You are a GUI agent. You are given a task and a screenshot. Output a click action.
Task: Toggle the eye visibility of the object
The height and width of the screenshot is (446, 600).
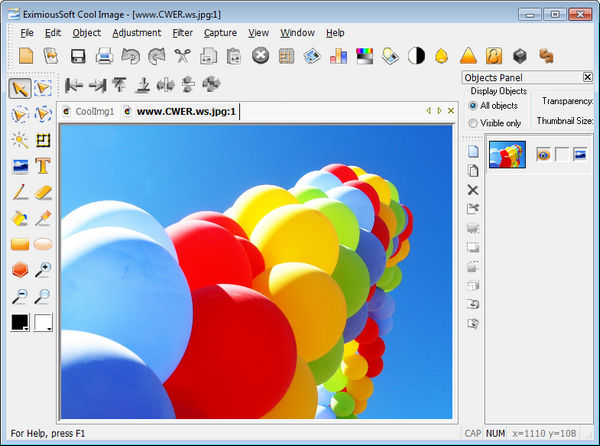pyautogui.click(x=543, y=154)
